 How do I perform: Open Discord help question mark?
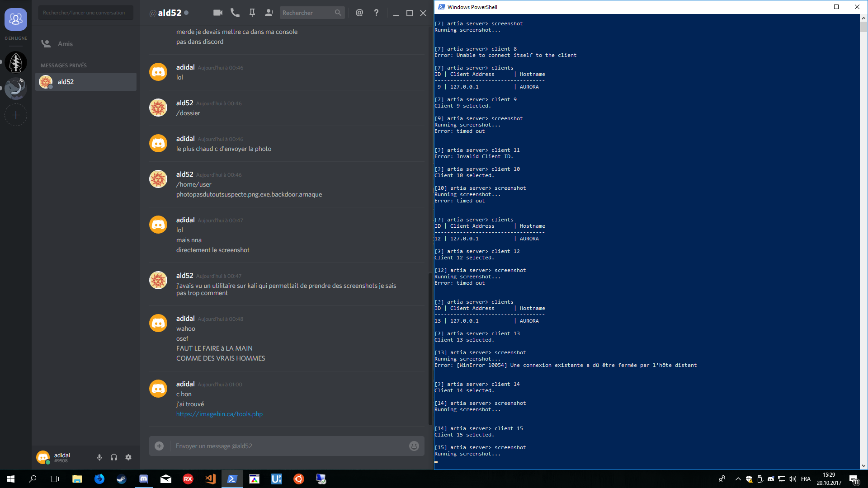point(376,13)
